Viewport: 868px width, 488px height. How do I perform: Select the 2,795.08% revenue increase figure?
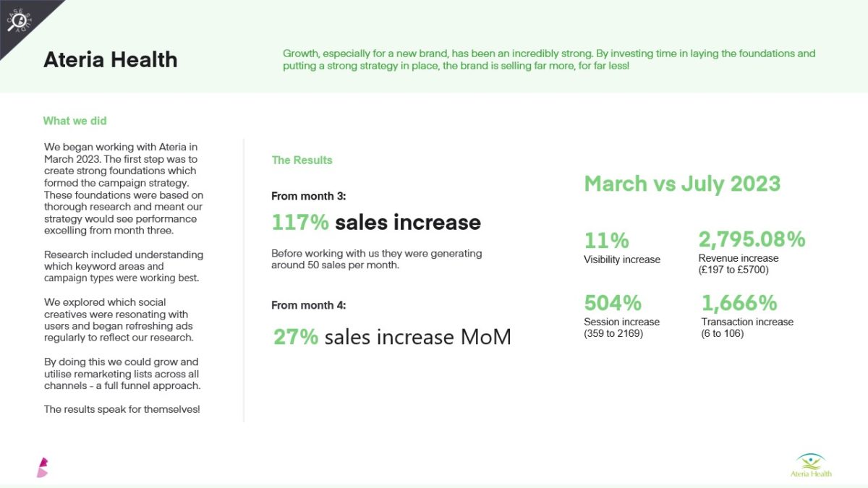click(x=752, y=239)
